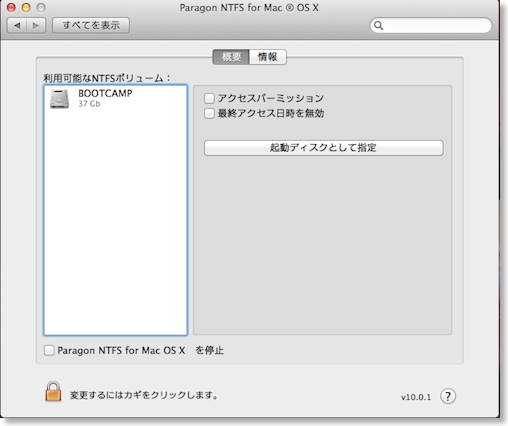Screen dimensions: 508x426
Task: Open the 情報 tab
Action: [x=268, y=57]
